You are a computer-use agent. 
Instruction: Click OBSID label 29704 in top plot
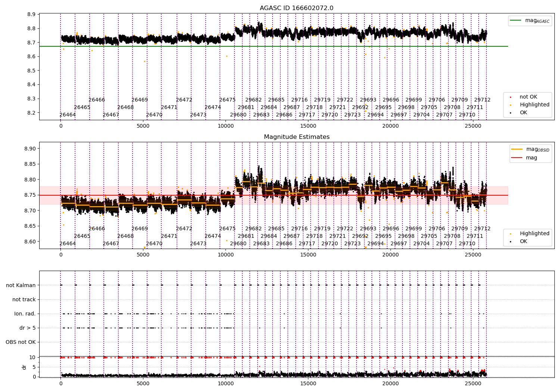(421, 115)
